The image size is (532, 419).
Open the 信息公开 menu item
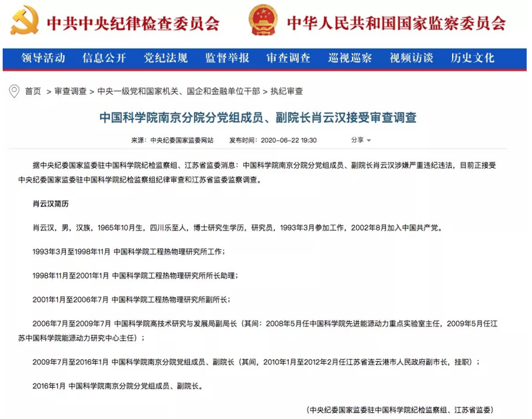click(x=105, y=58)
